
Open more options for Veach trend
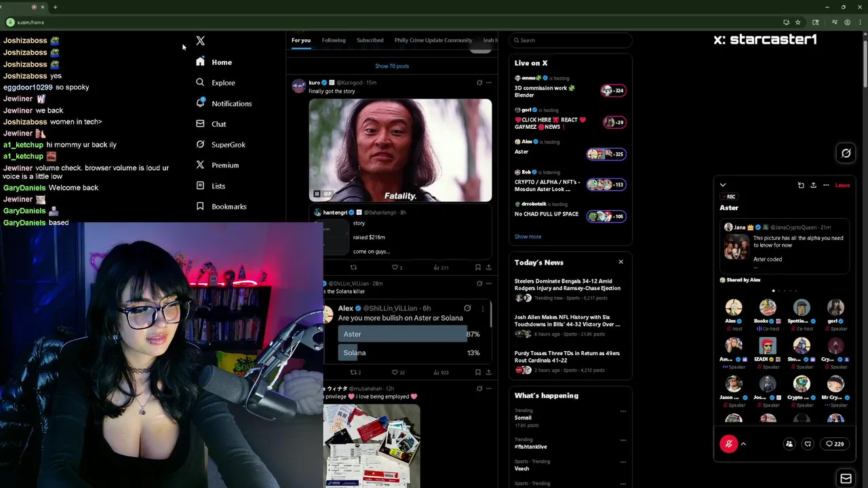pyautogui.click(x=623, y=462)
